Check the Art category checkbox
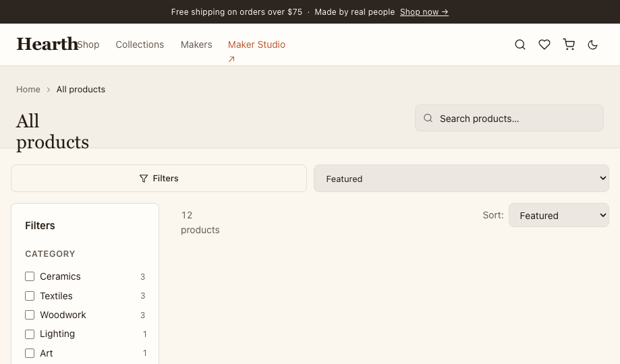 30,353
